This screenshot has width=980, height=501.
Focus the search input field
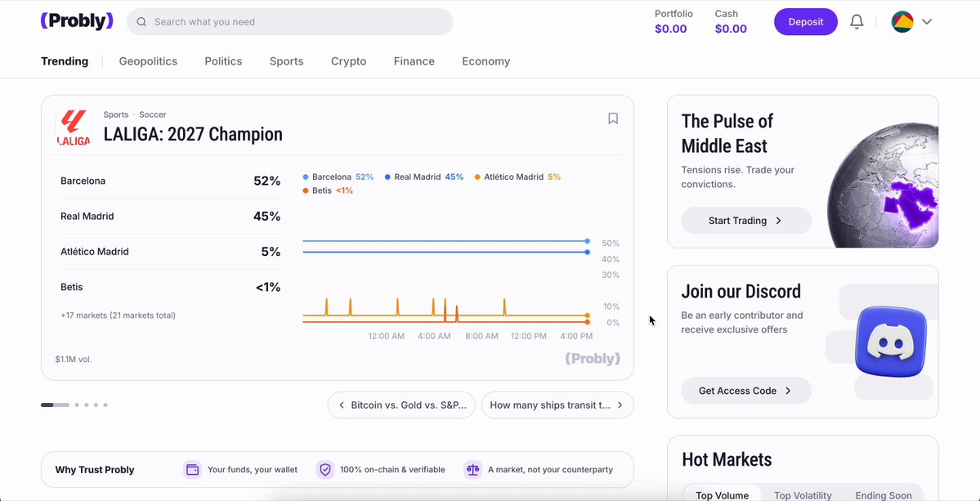point(289,22)
